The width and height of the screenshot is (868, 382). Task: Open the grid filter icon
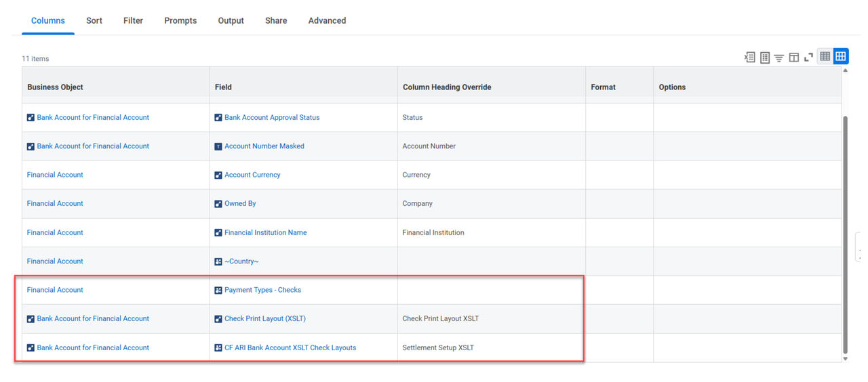coord(779,58)
